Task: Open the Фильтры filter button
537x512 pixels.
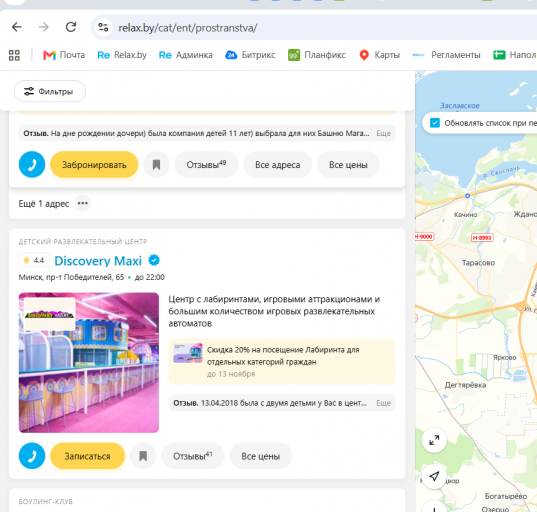Action: [x=50, y=91]
